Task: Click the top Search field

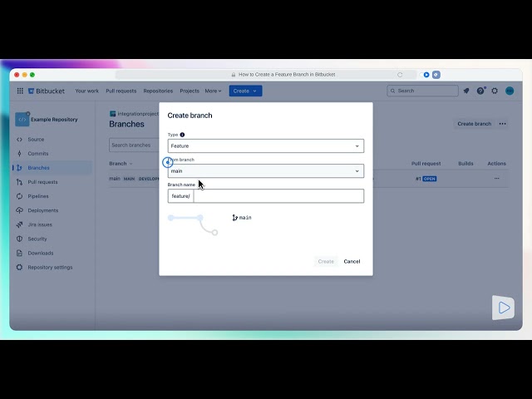Action: (423, 91)
